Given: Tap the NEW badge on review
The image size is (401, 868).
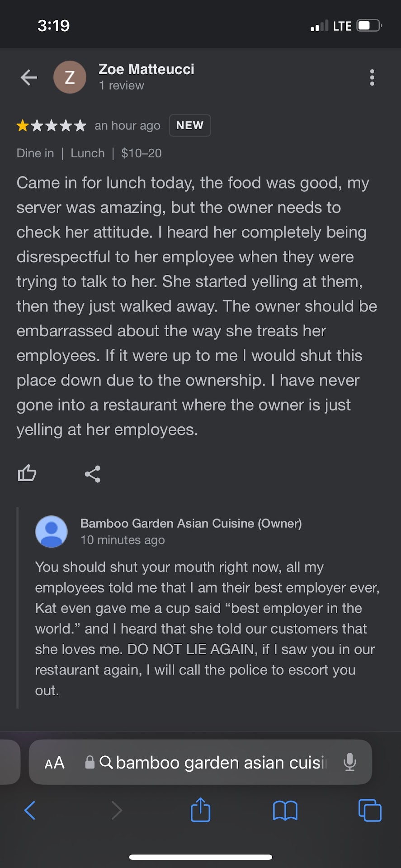Looking at the screenshot, I should (190, 125).
